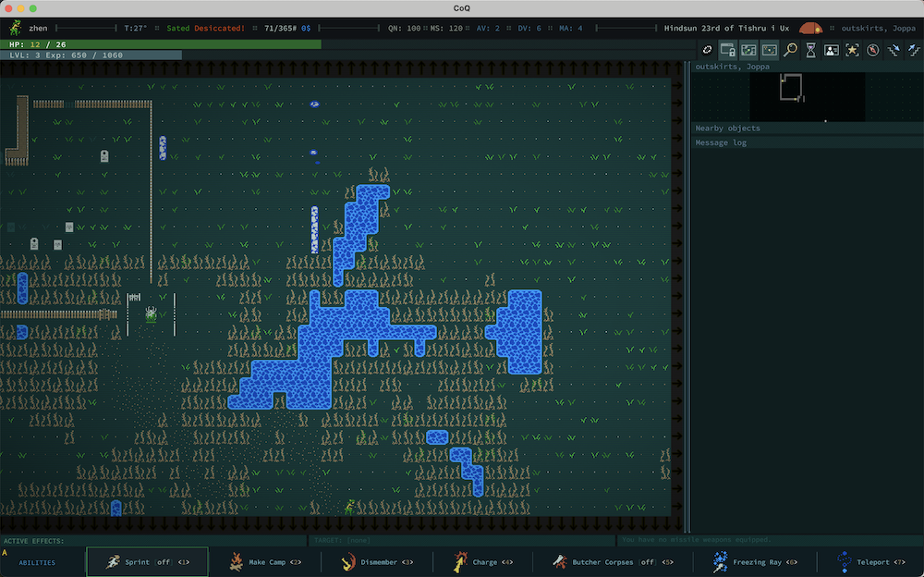Use the Teleport ability
Screen dimensions: 924x577
(871, 561)
